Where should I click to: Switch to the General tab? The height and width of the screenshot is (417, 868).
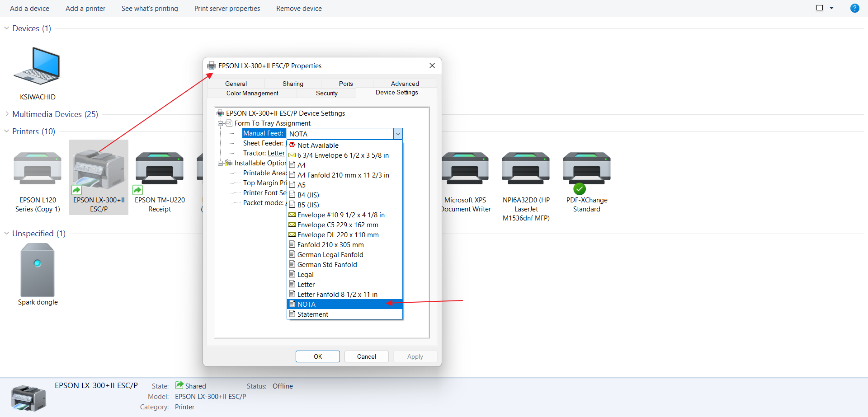pos(236,84)
